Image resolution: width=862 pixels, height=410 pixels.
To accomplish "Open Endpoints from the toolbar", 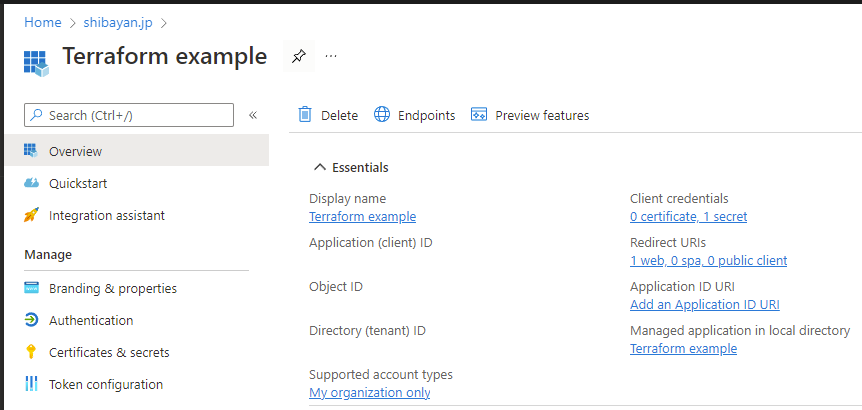I will point(415,115).
